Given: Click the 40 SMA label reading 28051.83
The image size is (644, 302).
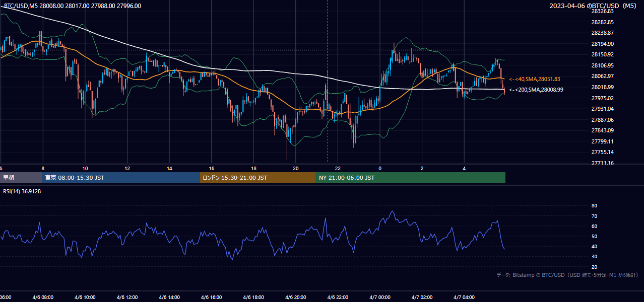Looking at the screenshot, I should tap(535, 79).
